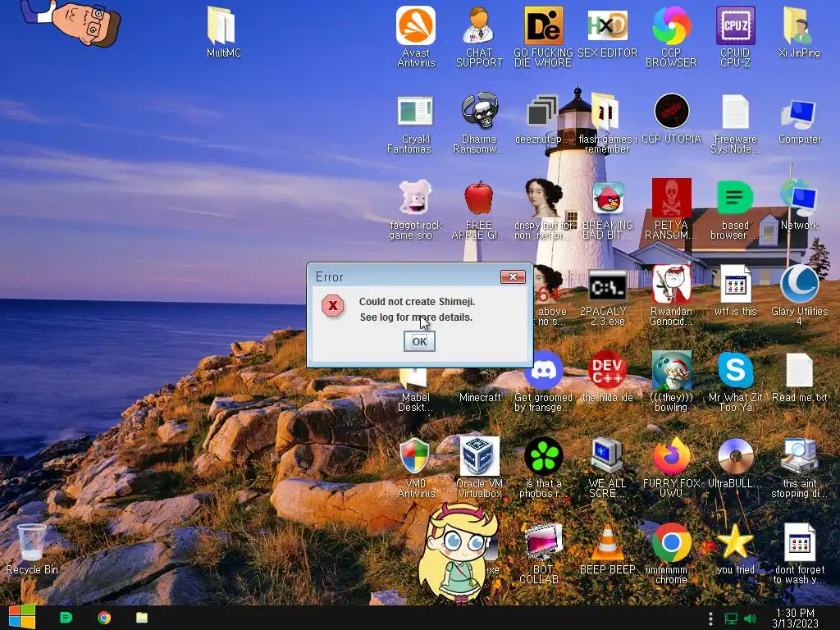Select the ummmmm... chrome desktop icon
The height and width of the screenshot is (630, 840).
[x=671, y=542]
